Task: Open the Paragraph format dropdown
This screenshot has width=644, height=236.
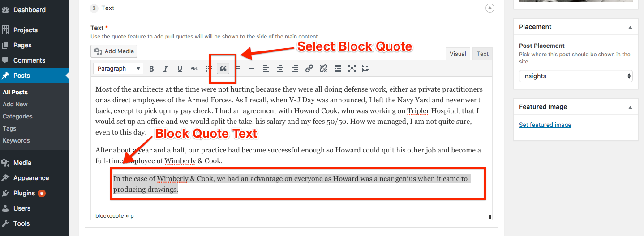Action: point(118,69)
